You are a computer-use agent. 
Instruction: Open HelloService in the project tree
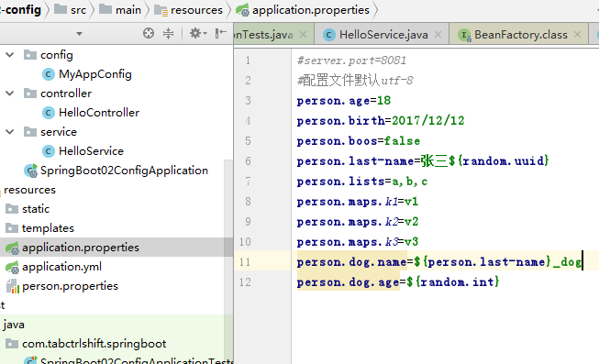[91, 151]
